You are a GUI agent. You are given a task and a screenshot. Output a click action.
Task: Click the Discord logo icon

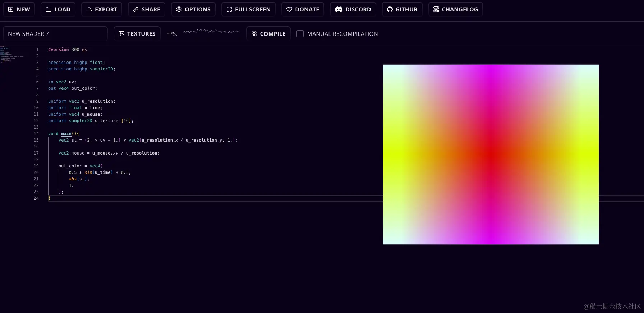coord(339,9)
